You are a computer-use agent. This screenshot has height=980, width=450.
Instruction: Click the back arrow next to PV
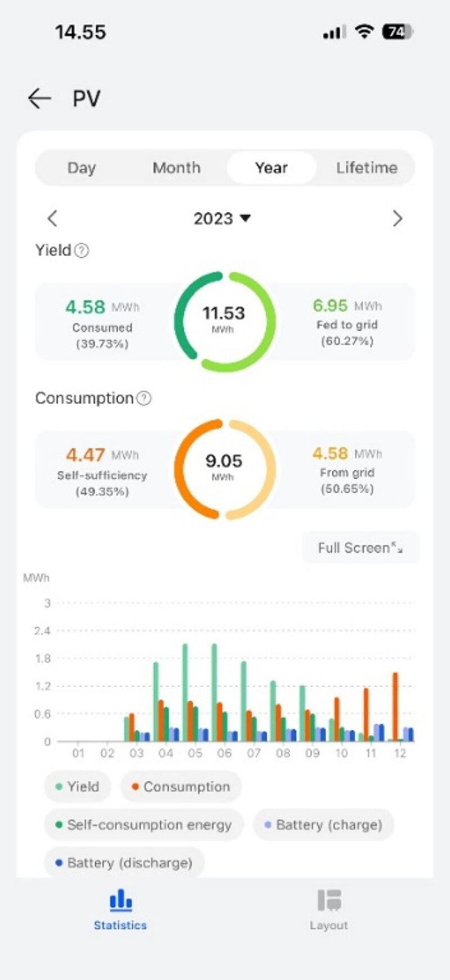click(x=38, y=98)
